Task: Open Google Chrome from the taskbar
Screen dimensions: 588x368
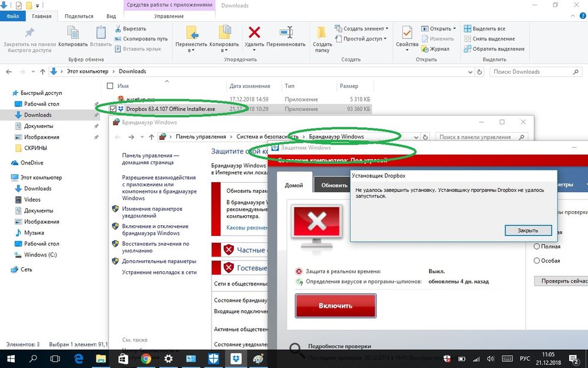Action: pyautogui.click(x=146, y=358)
